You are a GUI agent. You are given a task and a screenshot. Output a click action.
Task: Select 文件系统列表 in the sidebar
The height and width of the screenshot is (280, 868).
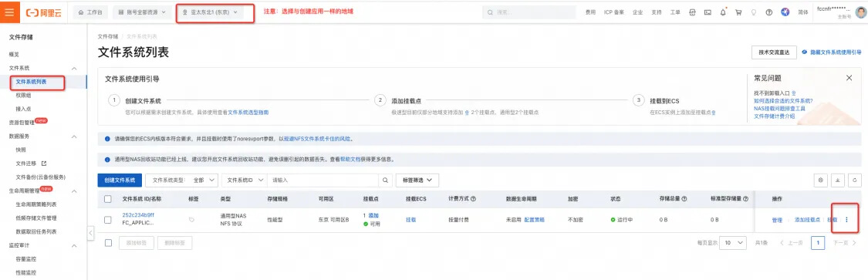tap(31, 81)
